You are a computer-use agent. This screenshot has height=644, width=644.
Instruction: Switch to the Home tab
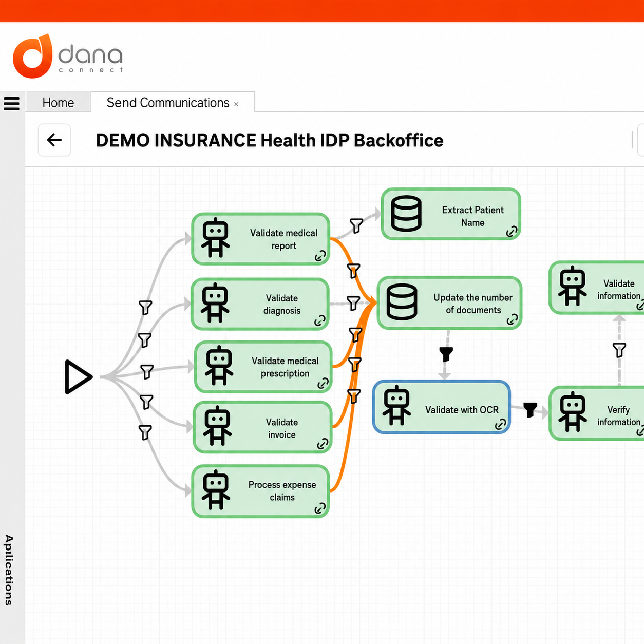58,103
